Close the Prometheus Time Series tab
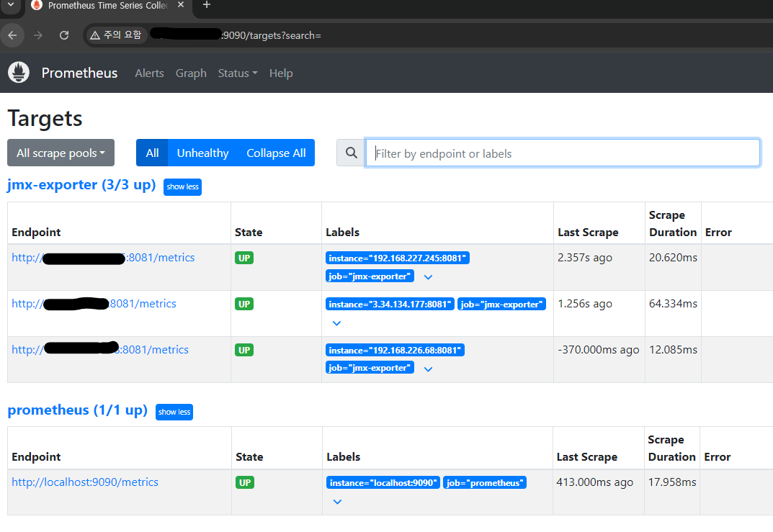Screen dimensions: 773x532 click(181, 5)
